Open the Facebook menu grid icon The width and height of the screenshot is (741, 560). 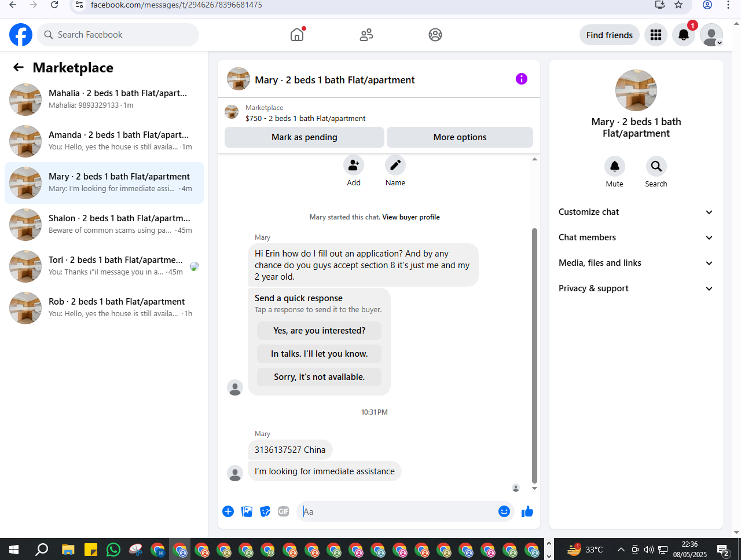(x=656, y=35)
